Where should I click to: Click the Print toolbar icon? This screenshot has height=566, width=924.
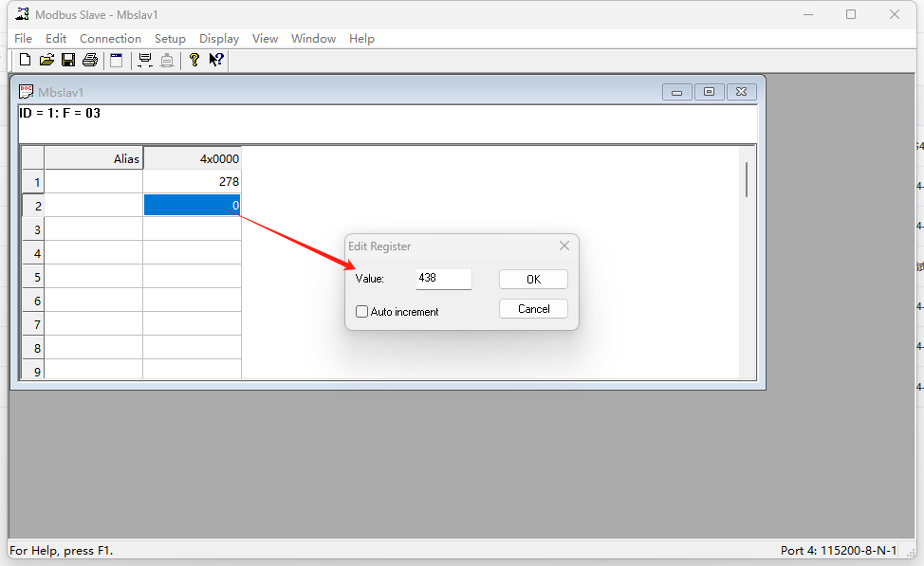[90, 60]
